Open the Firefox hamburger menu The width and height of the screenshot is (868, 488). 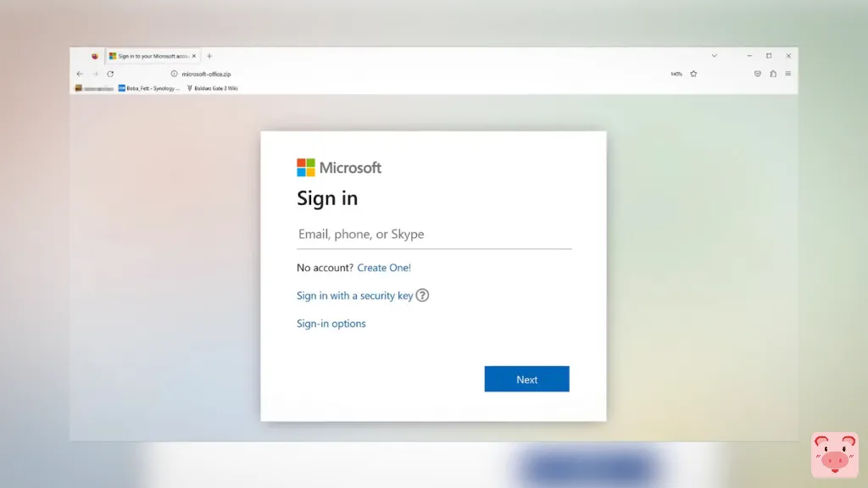[x=787, y=74]
